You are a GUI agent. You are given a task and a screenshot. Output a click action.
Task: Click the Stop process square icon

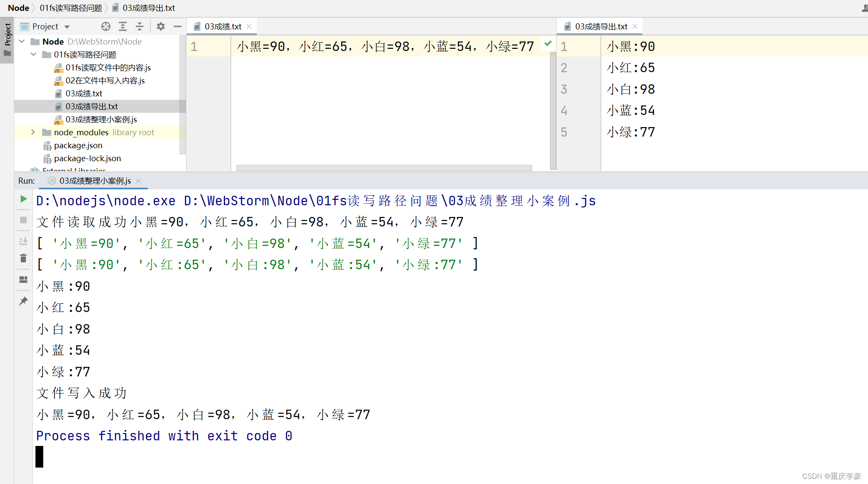[23, 220]
